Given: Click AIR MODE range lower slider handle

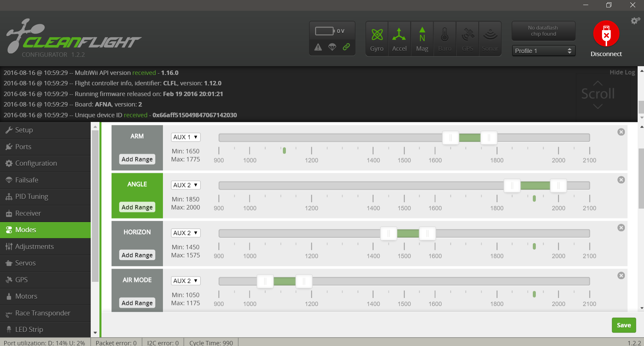Looking at the screenshot, I should pos(265,281).
